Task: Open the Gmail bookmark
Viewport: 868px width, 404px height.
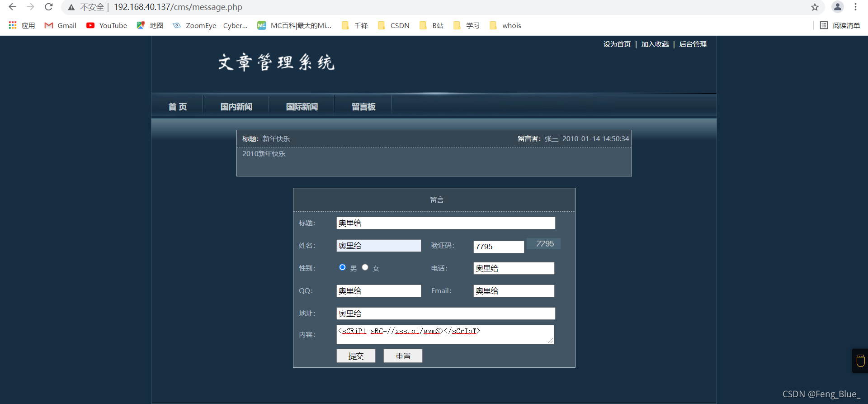Action: (x=60, y=25)
